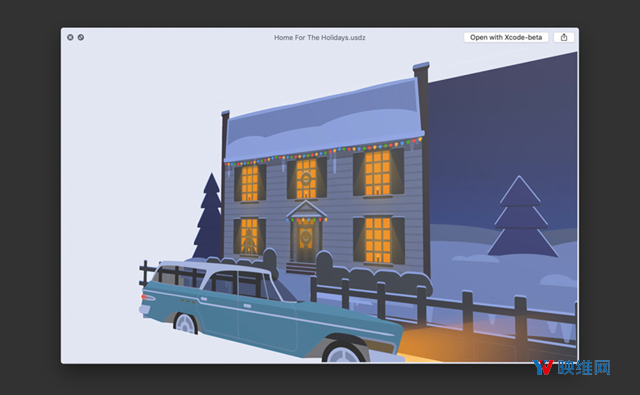Close the Quick Look preview window

[x=70, y=37]
